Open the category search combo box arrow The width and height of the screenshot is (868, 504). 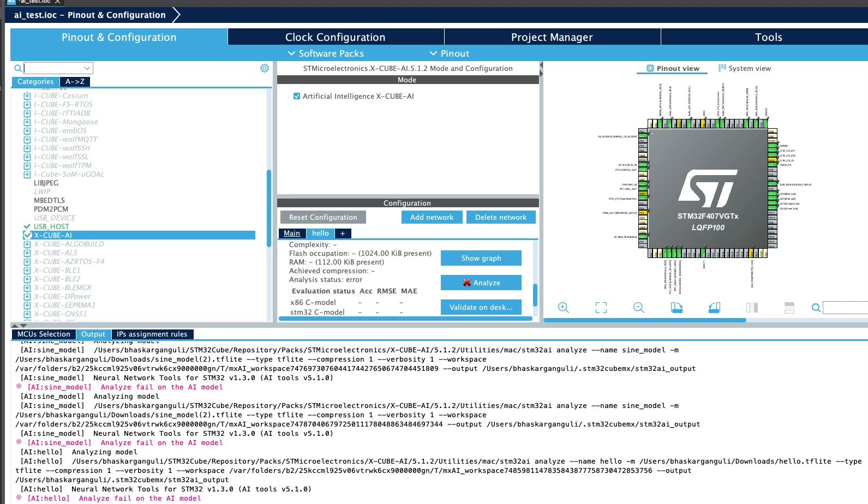pyautogui.click(x=87, y=68)
